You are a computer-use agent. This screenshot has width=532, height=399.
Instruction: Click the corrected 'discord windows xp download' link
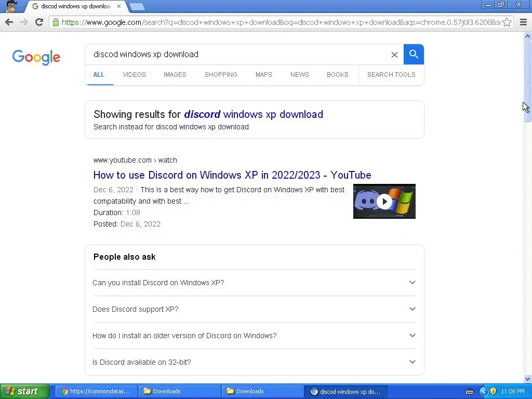[254, 114]
